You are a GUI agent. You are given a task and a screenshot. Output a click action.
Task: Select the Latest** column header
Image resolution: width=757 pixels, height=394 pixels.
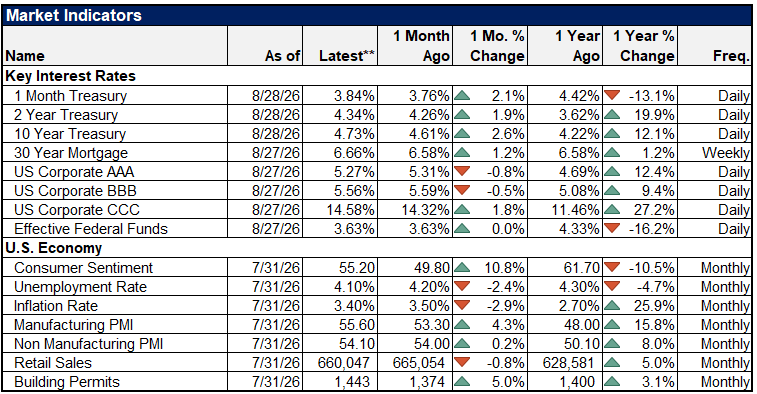click(346, 56)
